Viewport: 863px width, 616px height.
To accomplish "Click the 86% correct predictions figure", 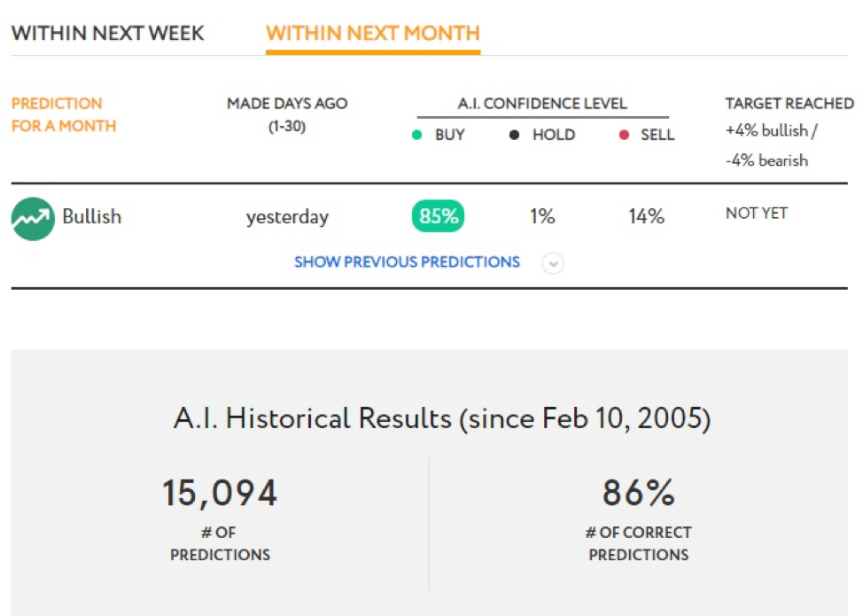I will (x=639, y=492).
